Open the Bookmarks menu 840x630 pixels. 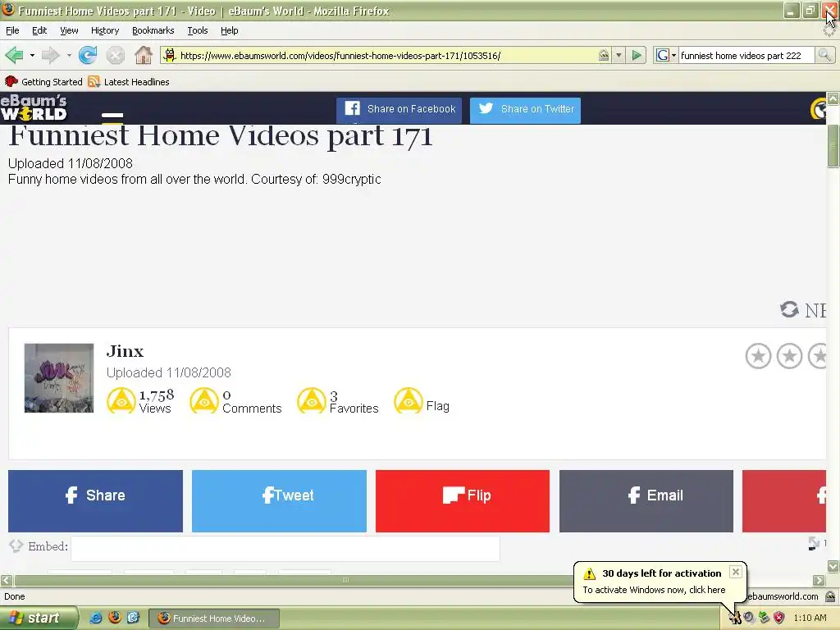click(153, 30)
